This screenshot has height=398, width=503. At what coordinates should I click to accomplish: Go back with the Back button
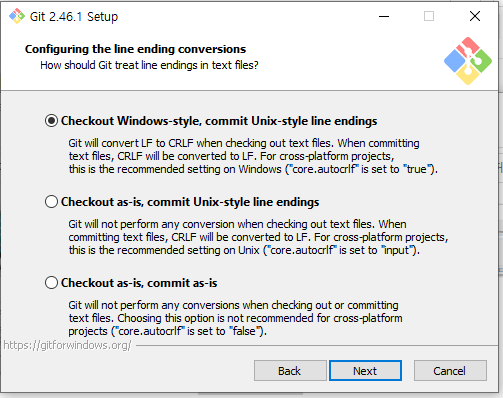pyautogui.click(x=290, y=371)
